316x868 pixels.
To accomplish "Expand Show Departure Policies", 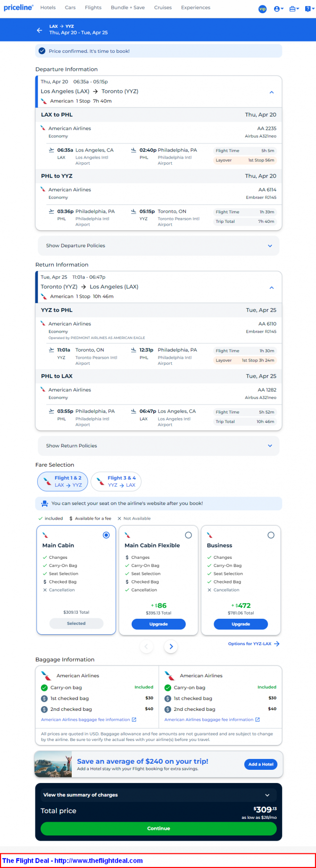I will coord(158,245).
